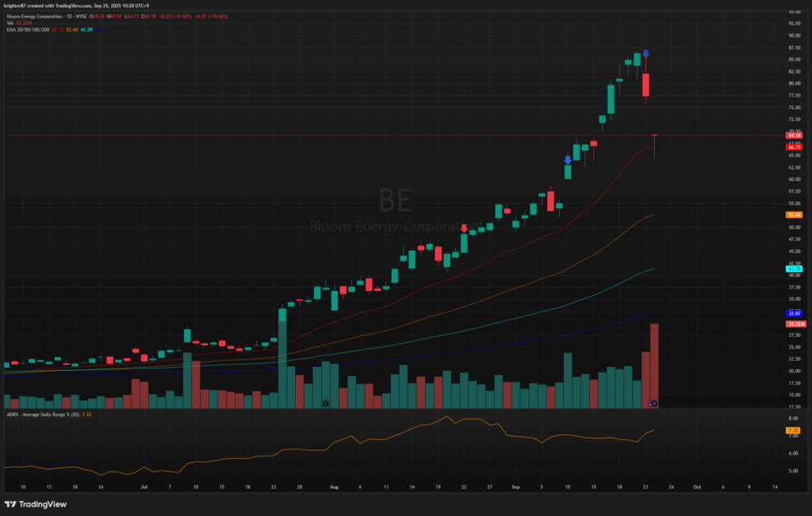Click the 80.00 price scale label
Viewport: 812px width, 516px height.
[795, 83]
